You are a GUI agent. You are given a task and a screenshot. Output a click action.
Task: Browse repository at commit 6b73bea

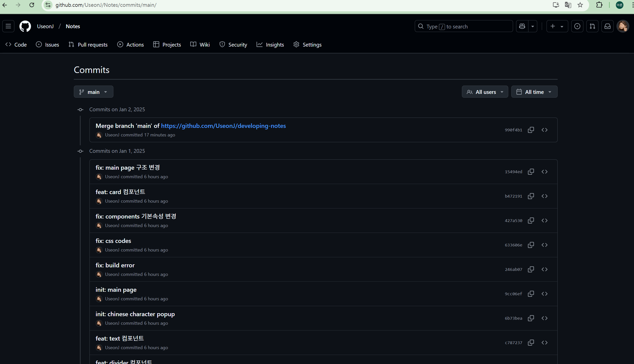544,318
